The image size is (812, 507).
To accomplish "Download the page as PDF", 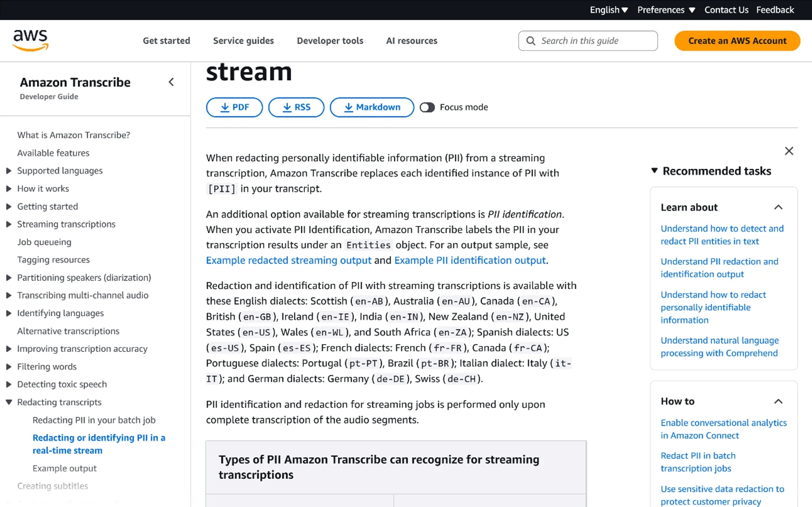I will pyautogui.click(x=234, y=107).
